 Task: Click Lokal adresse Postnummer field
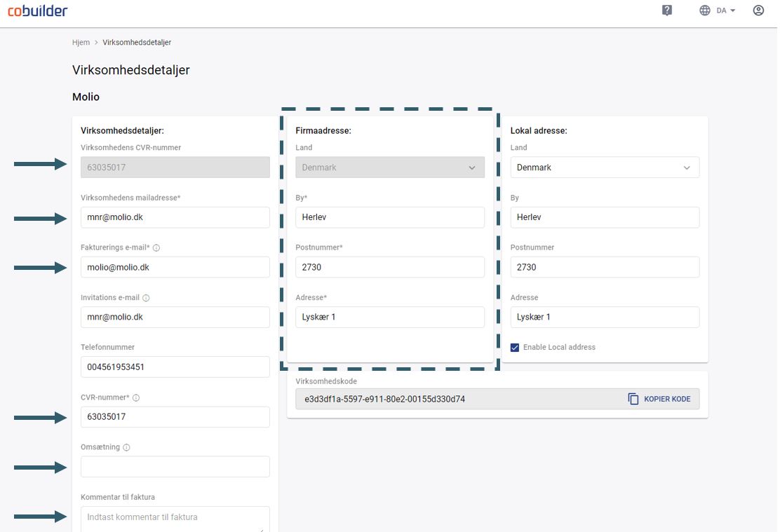(605, 268)
